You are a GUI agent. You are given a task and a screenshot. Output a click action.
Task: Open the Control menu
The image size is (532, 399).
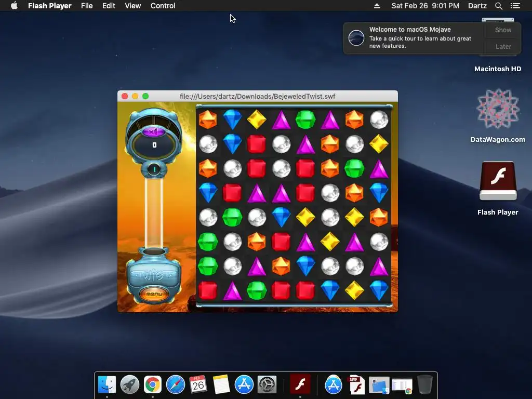(x=163, y=6)
